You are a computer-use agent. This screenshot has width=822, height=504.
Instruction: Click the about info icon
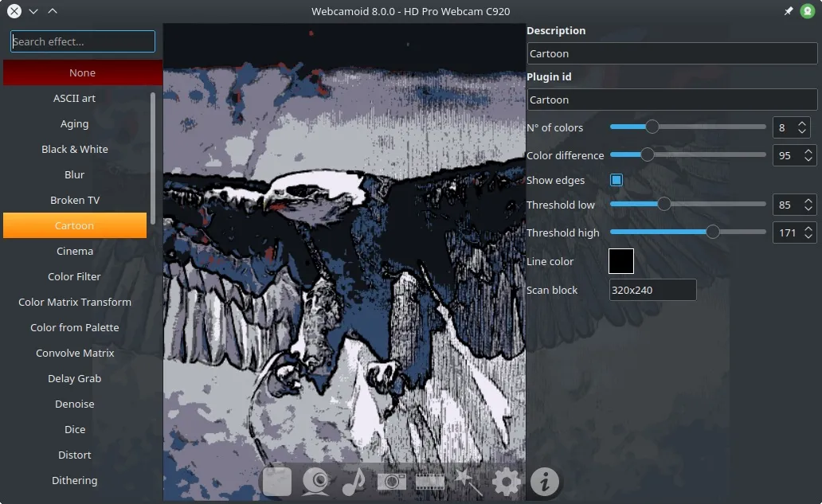pos(545,482)
